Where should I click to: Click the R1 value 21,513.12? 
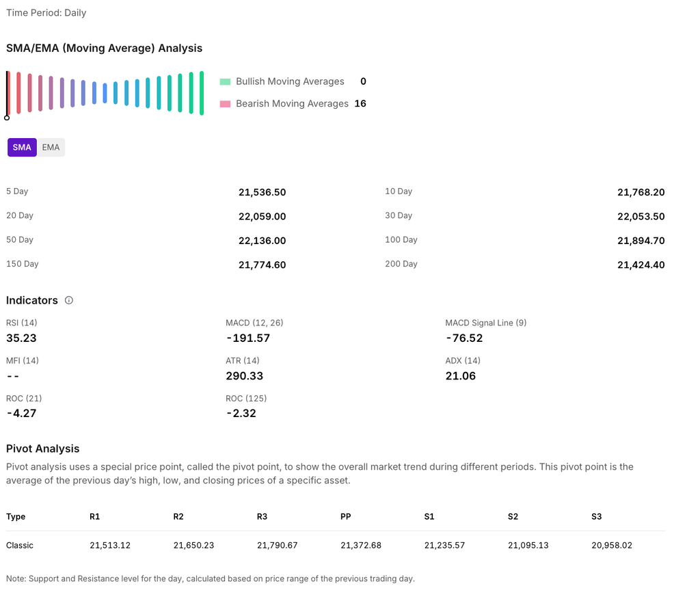(109, 546)
